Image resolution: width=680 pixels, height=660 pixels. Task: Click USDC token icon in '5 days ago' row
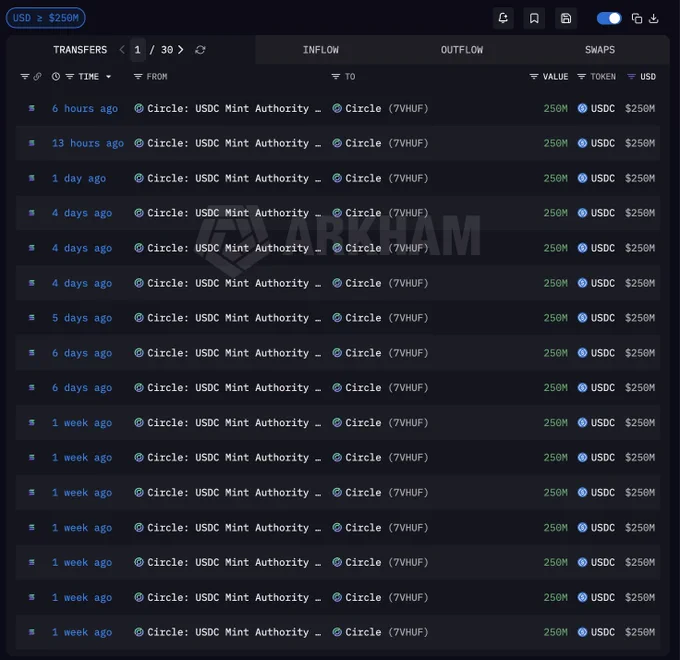[582, 318]
